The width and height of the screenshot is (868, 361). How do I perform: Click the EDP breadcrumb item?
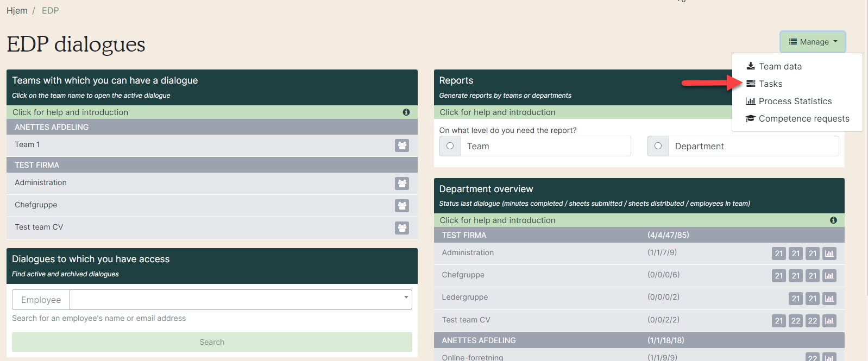pyautogui.click(x=50, y=10)
